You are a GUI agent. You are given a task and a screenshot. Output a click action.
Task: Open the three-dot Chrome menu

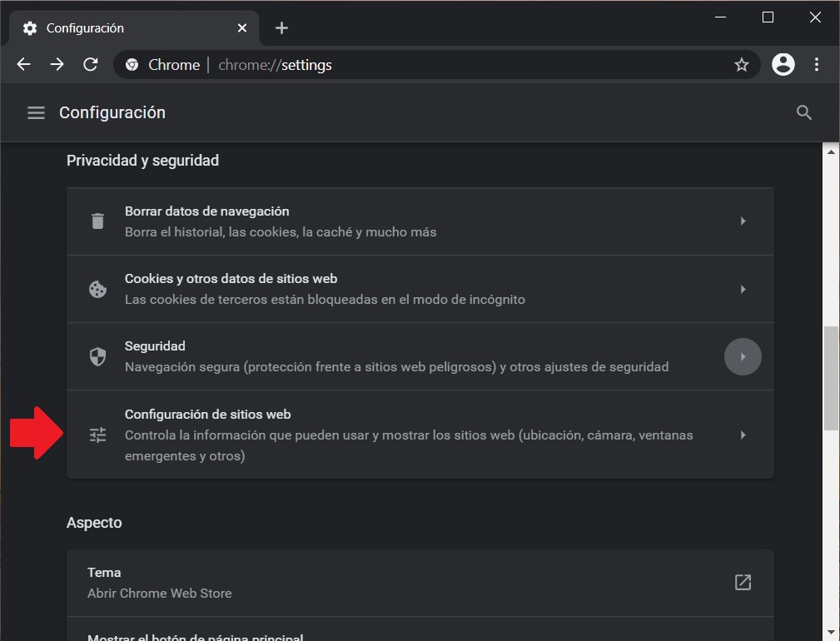(x=817, y=65)
